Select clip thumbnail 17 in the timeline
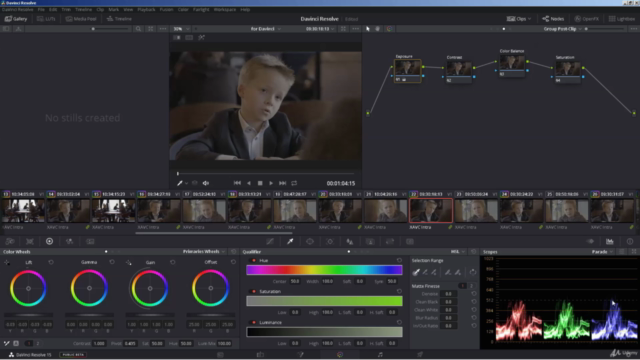 tap(204, 210)
